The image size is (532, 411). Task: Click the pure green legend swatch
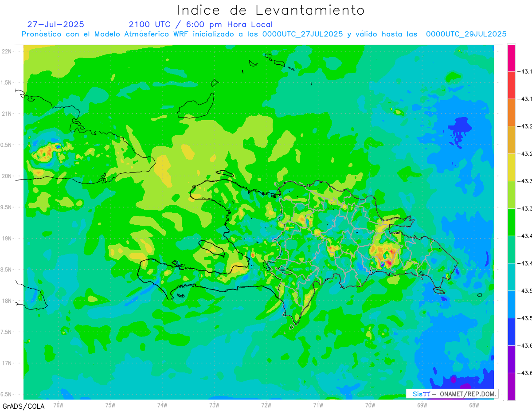point(511,222)
